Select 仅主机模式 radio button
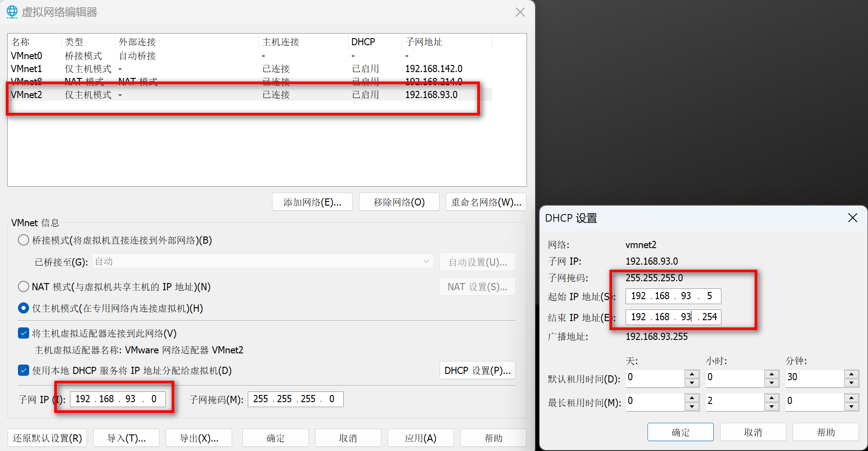868x451 pixels. click(x=23, y=308)
